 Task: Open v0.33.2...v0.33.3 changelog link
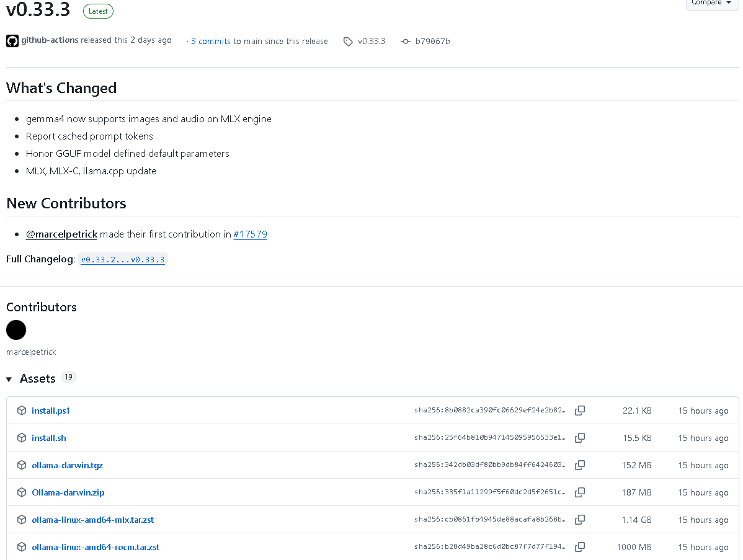point(123,260)
